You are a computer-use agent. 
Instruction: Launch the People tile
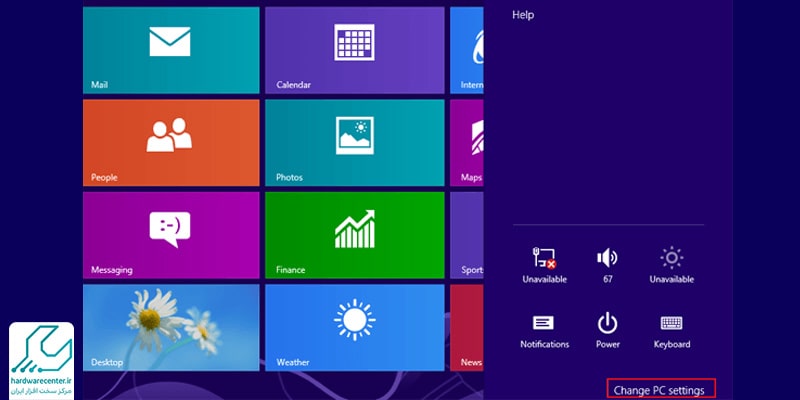[171, 143]
